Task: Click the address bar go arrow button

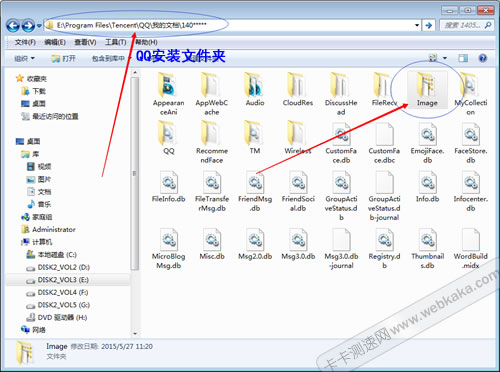Action: pos(429,25)
